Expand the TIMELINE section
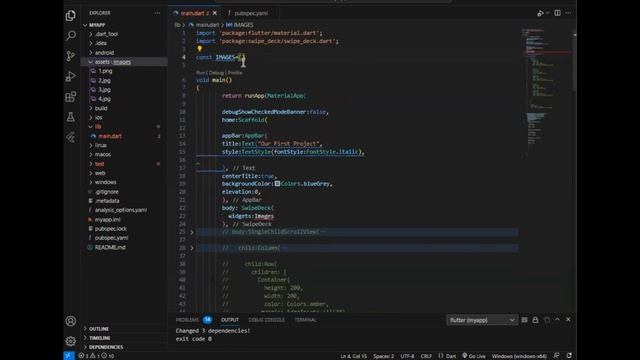Image resolution: width=640 pixels, height=360 pixels. pyautogui.click(x=100, y=338)
